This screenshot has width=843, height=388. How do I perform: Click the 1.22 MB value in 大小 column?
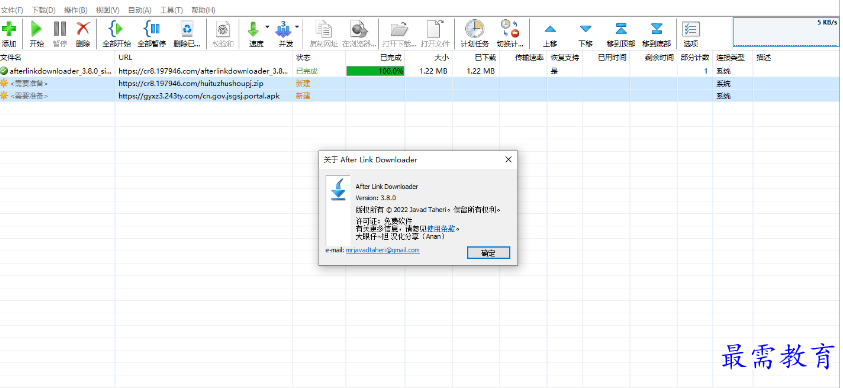click(x=434, y=71)
